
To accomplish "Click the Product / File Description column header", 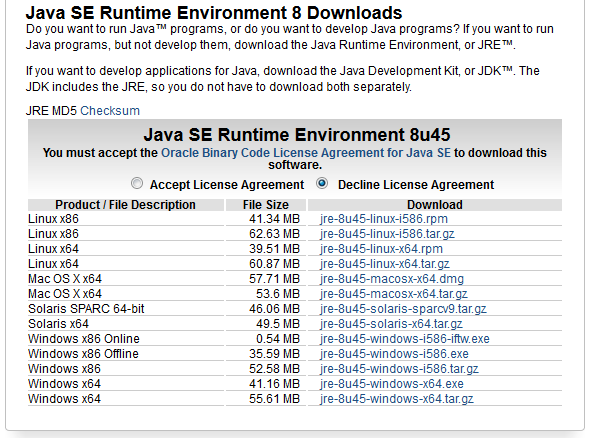I will pyautogui.click(x=126, y=205).
